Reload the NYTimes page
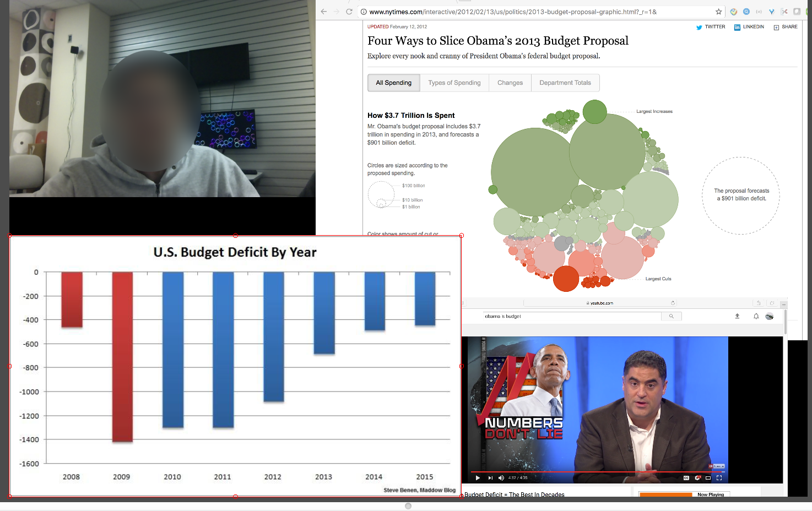 [349, 12]
